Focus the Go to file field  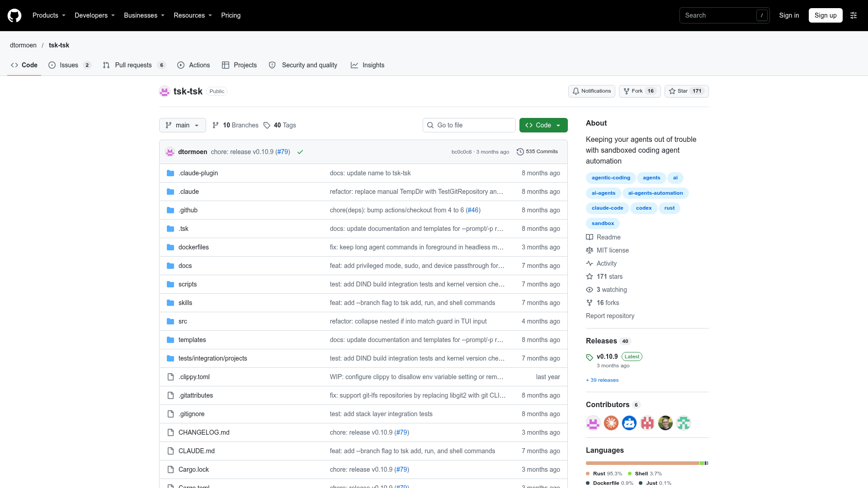469,125
